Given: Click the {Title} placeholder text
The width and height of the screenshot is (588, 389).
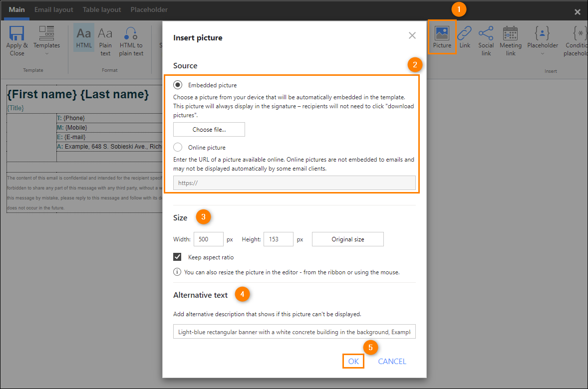Looking at the screenshot, I should (x=16, y=108).
